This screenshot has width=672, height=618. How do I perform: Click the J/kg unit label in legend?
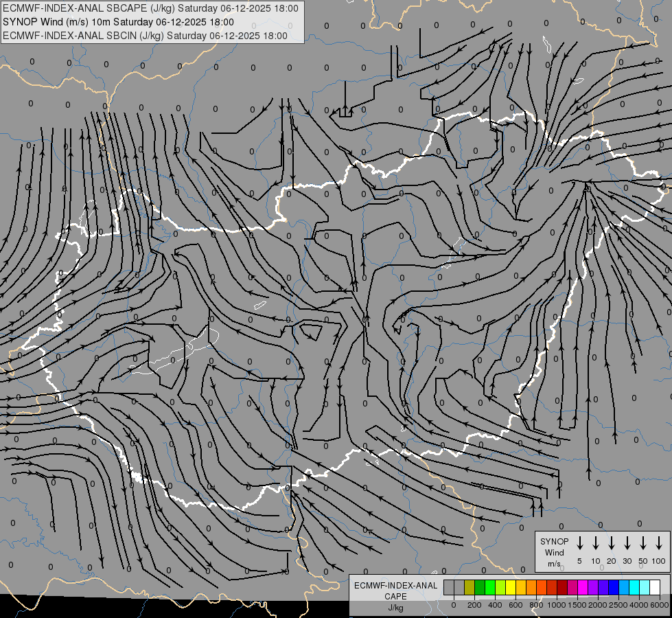395,608
